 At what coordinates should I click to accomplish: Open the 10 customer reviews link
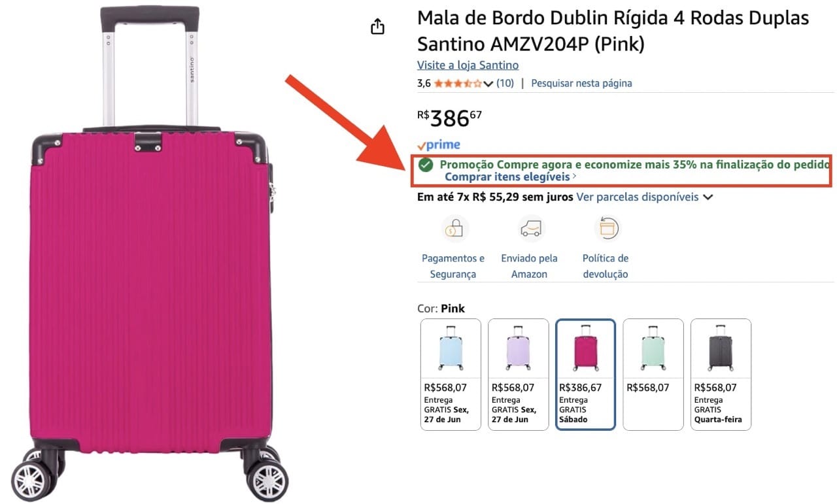(x=505, y=83)
